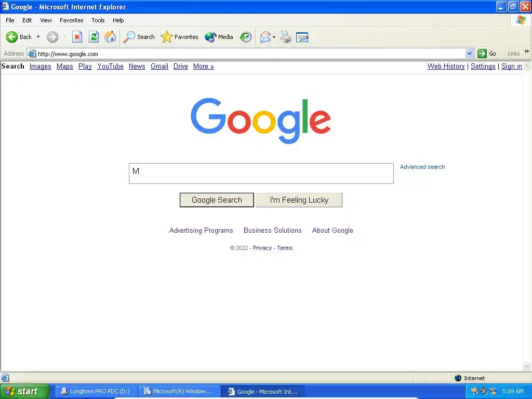Expand the Mail dropdown arrow
The image size is (532, 399).
[274, 37]
